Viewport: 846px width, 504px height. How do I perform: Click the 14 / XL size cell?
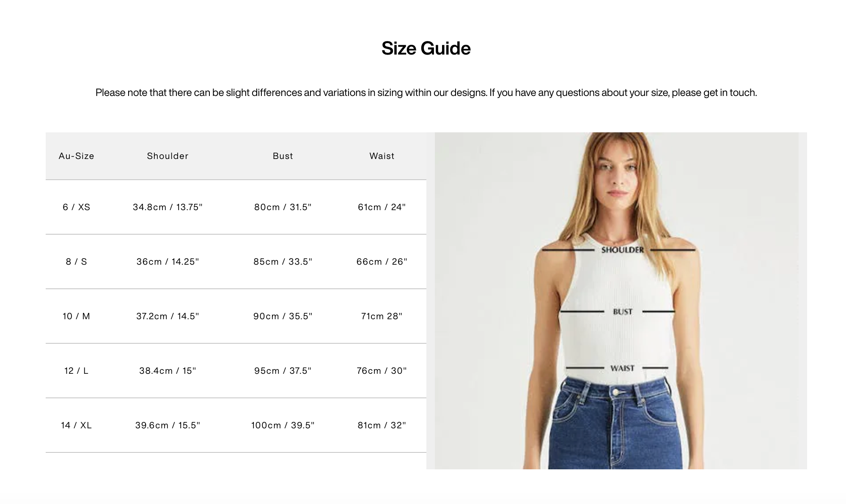77,425
